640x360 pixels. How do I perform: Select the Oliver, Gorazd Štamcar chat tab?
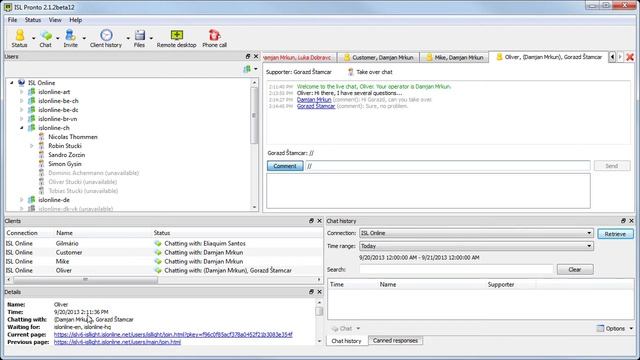click(549, 57)
